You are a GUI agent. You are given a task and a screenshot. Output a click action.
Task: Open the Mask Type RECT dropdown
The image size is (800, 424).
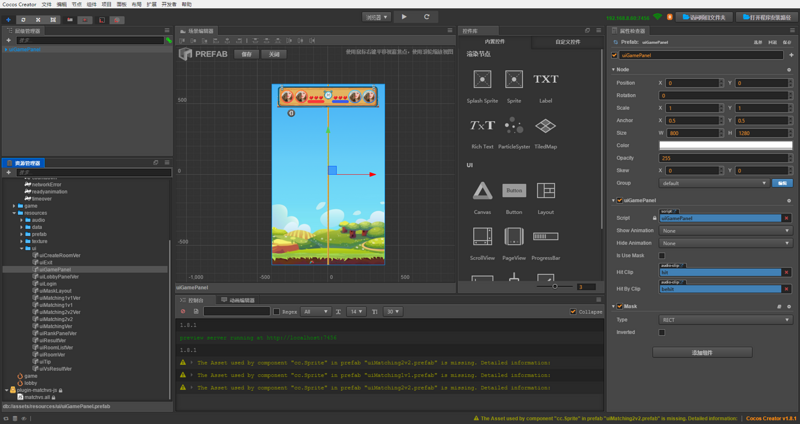click(725, 320)
